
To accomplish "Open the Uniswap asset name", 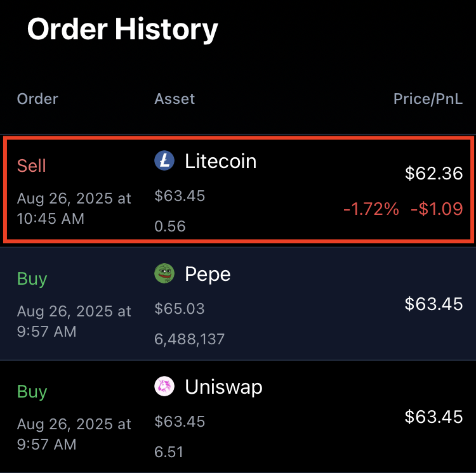I will 224,387.
